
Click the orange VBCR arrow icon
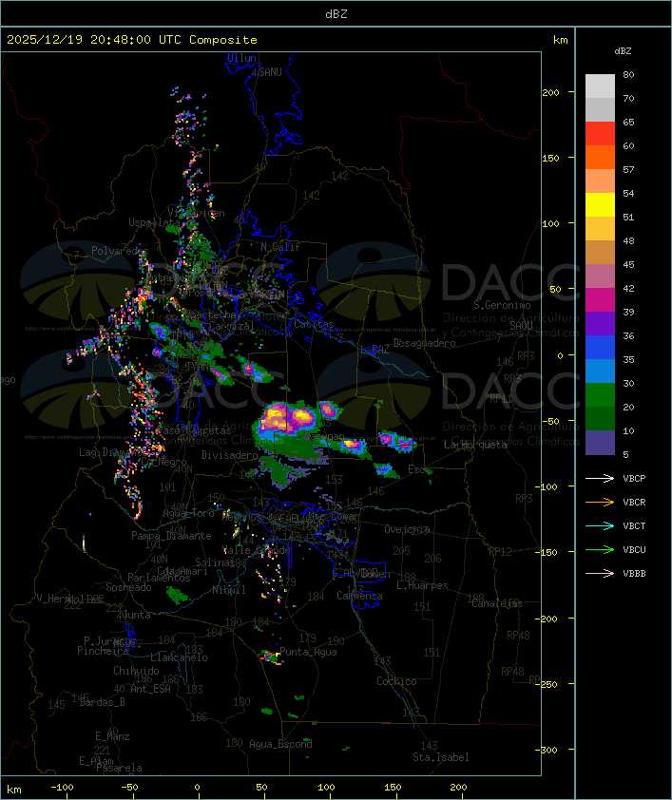pyautogui.click(x=600, y=502)
